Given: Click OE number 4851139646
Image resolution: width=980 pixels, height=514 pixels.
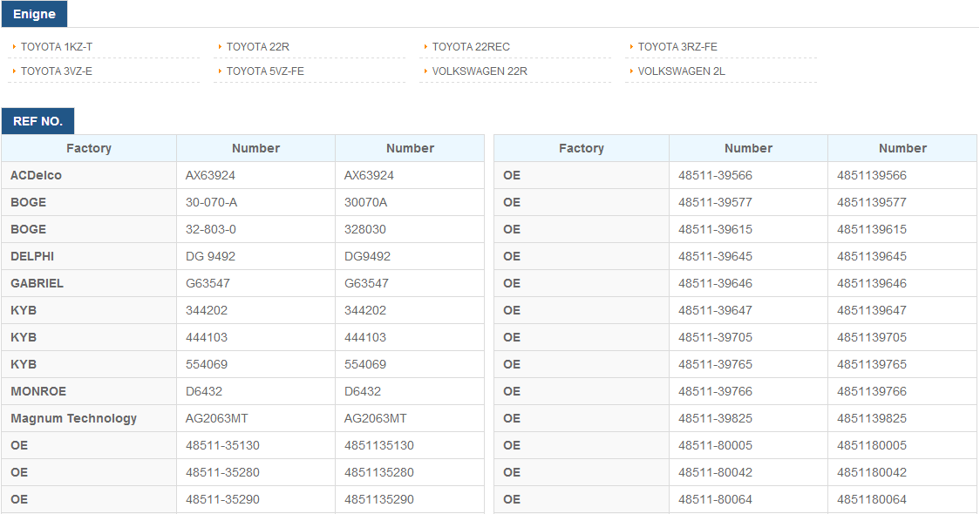Looking at the screenshot, I should (902, 283).
